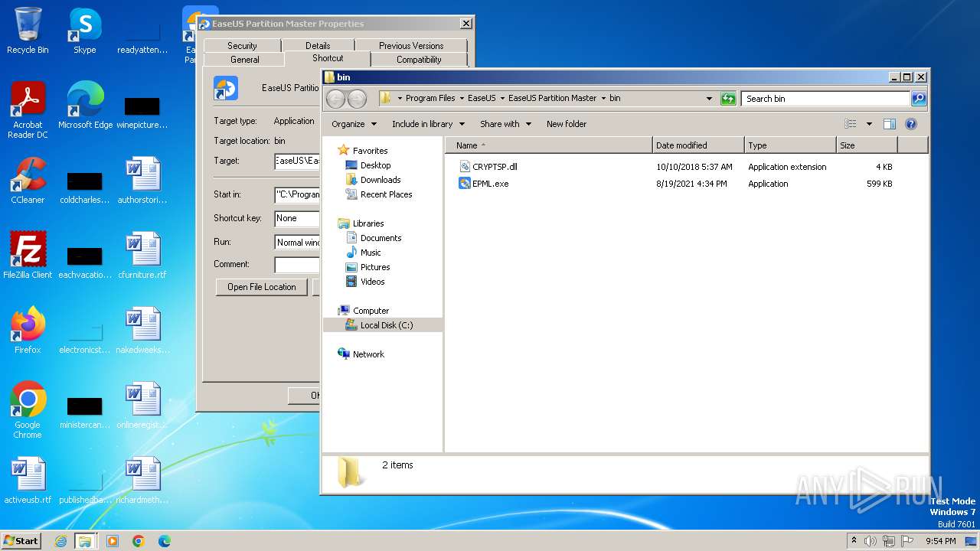Show hidden tray icons arrow

coord(854,540)
